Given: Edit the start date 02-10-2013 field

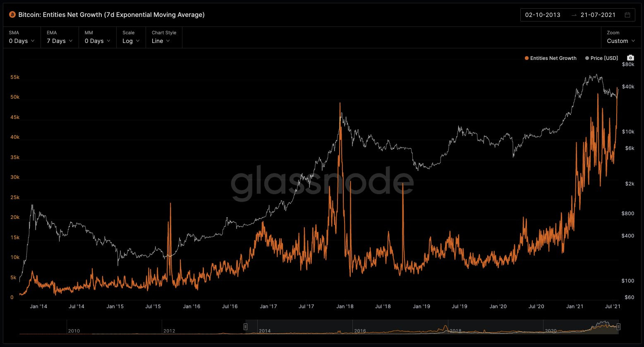Looking at the screenshot, I should (543, 15).
